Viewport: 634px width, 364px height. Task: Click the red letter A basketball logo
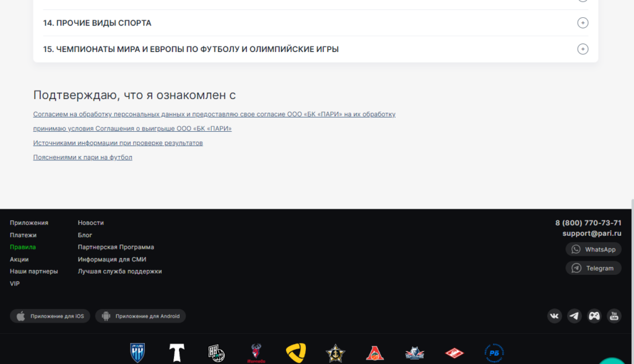[375, 353]
